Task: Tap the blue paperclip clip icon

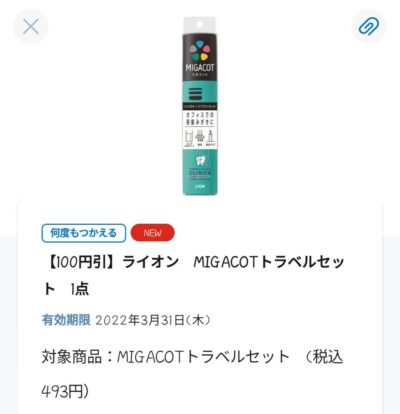Action: (369, 27)
